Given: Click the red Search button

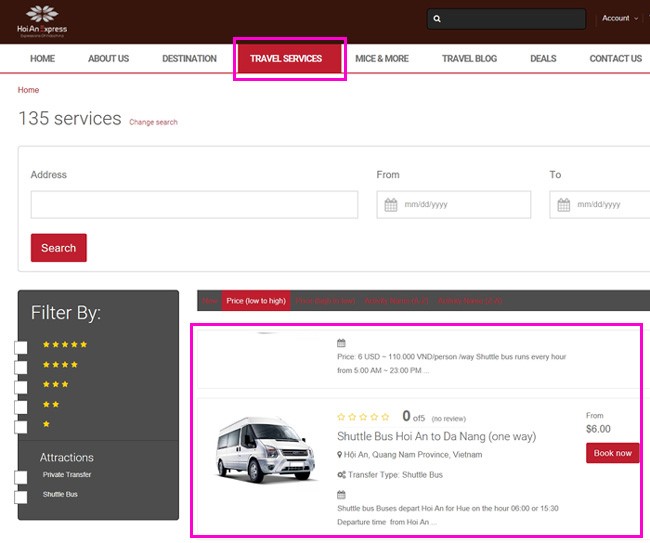Looking at the screenshot, I should [x=59, y=248].
